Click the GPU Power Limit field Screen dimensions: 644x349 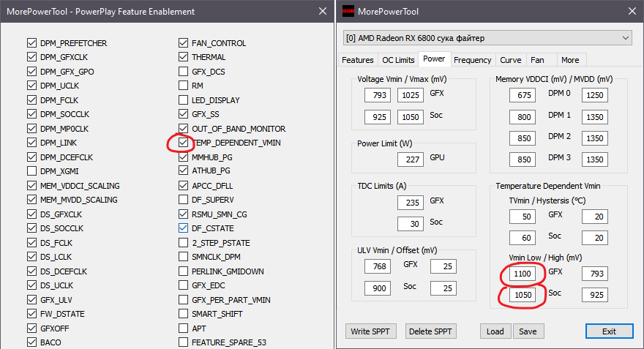(x=411, y=160)
